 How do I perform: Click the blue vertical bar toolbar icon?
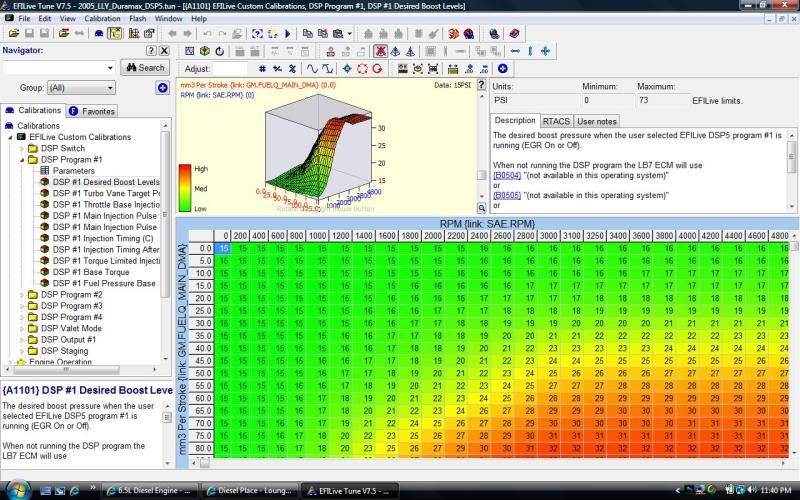tap(530, 51)
